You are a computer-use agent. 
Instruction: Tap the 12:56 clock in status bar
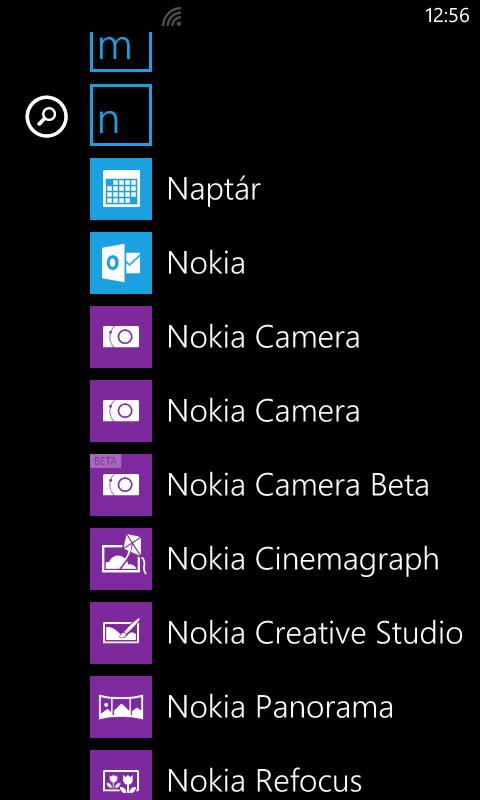[x=447, y=16]
